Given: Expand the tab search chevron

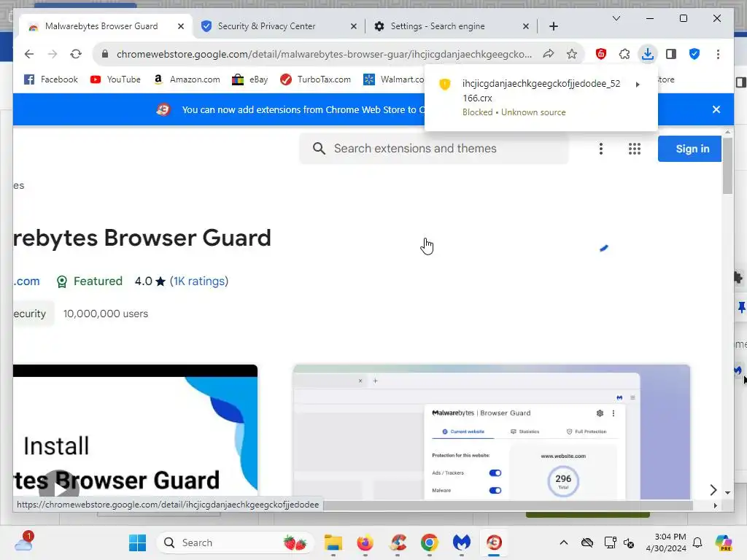Looking at the screenshot, I should tap(616, 18).
